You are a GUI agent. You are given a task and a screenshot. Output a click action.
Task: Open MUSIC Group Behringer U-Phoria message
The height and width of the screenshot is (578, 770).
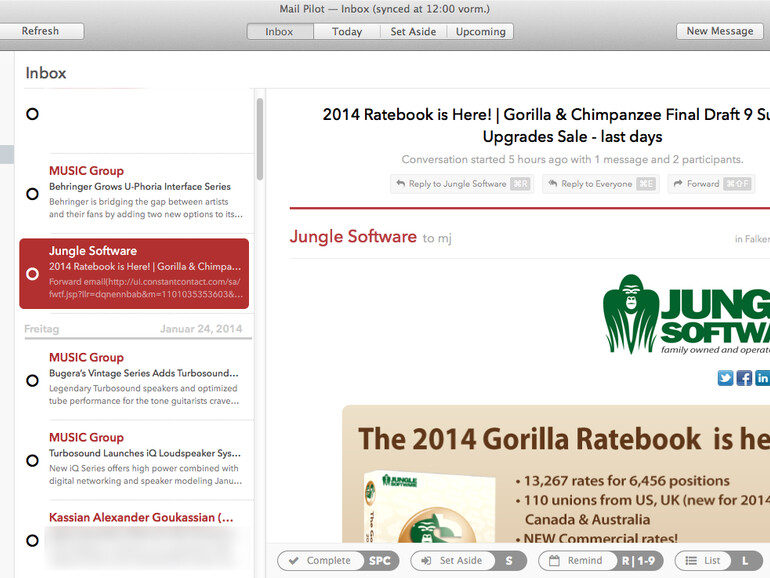(146, 193)
